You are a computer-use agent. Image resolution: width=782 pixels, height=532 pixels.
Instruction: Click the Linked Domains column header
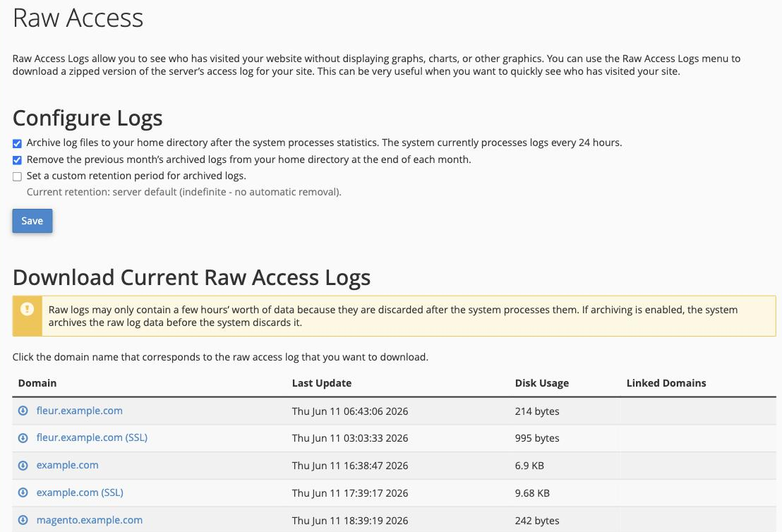pyautogui.click(x=666, y=383)
